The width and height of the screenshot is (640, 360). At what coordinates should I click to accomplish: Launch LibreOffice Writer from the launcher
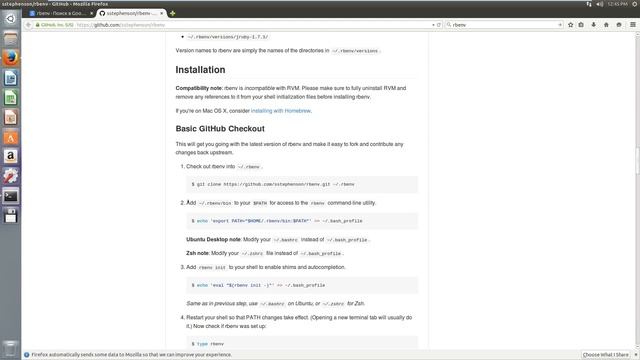tap(11, 78)
